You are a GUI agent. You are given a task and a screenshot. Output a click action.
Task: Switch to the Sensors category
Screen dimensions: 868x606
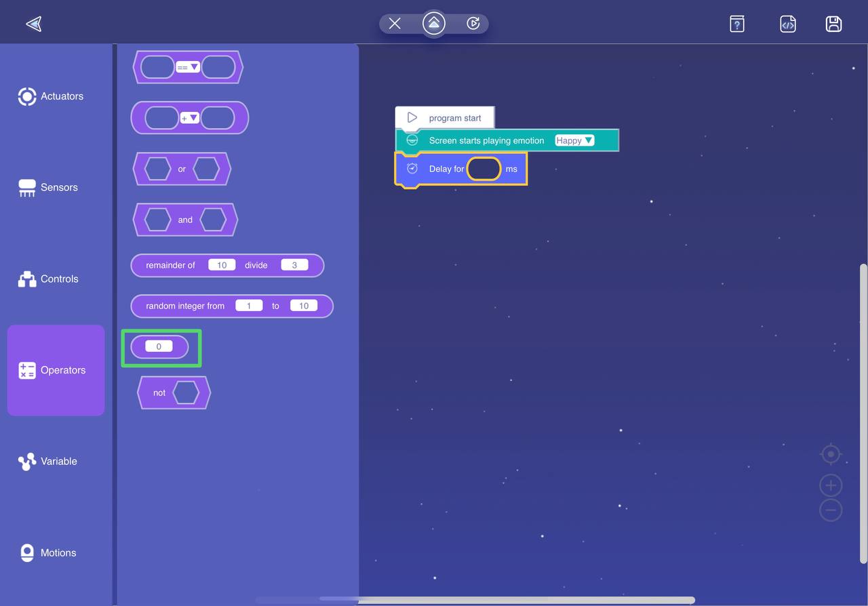tap(49, 188)
